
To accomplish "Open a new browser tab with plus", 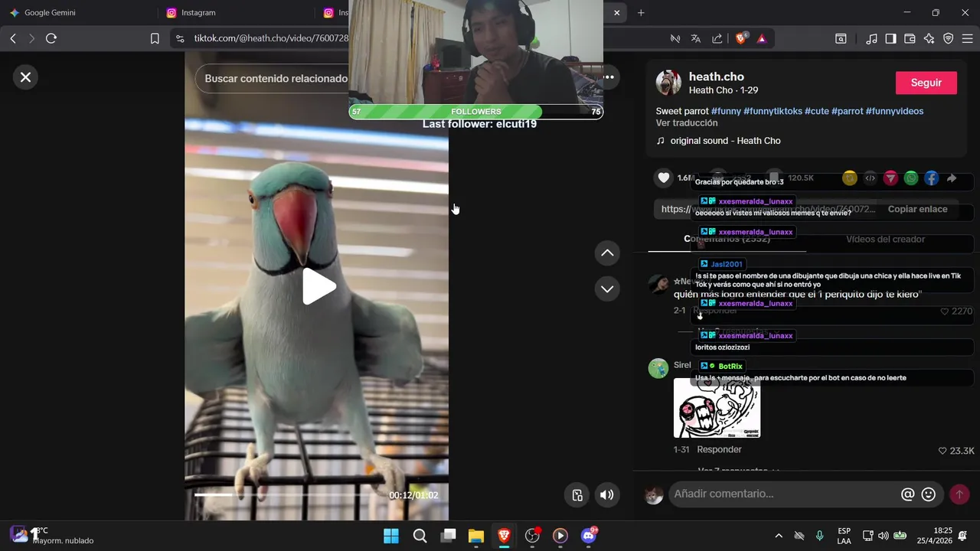I will click(641, 12).
